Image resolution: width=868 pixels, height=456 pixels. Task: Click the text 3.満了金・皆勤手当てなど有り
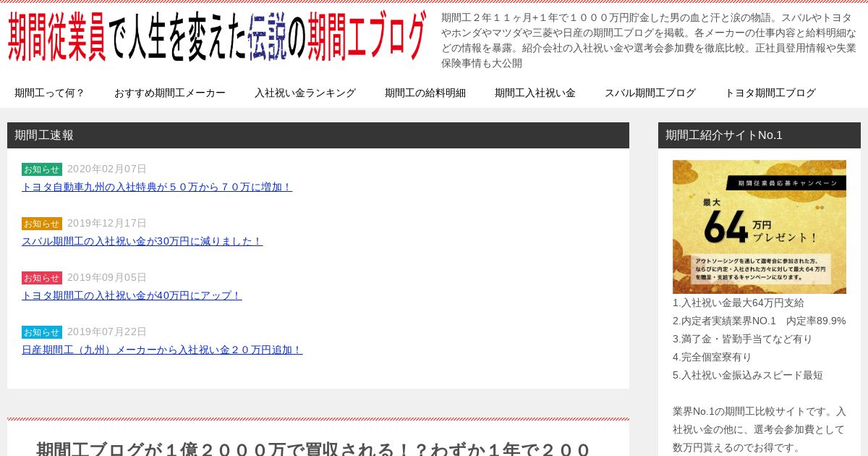[743, 339]
